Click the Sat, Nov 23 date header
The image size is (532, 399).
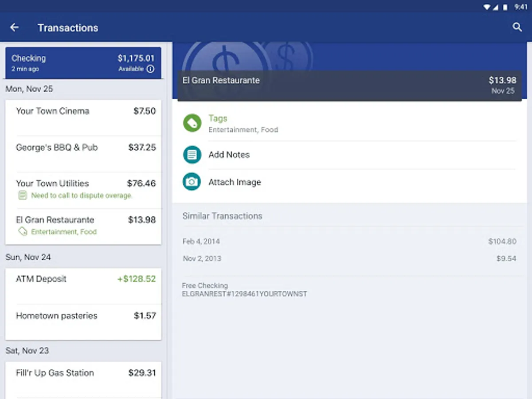pos(27,351)
